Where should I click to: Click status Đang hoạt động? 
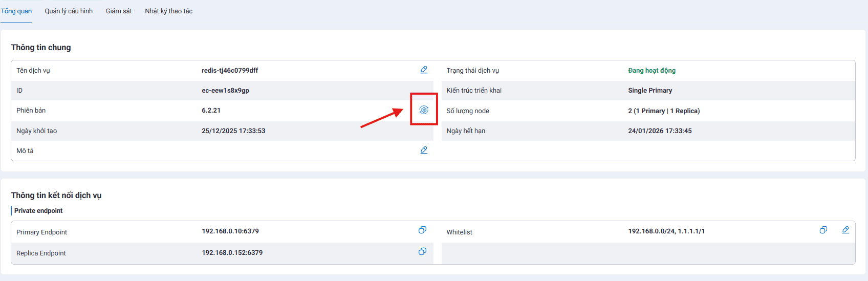[652, 71]
